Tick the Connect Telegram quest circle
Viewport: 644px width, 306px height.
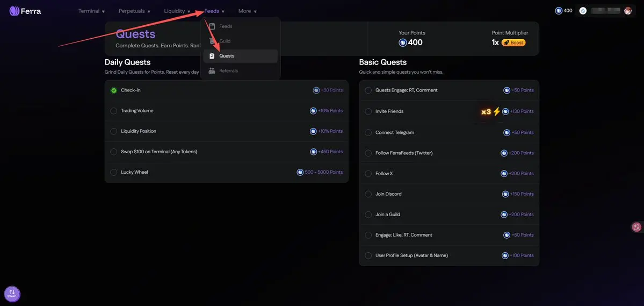coord(368,132)
